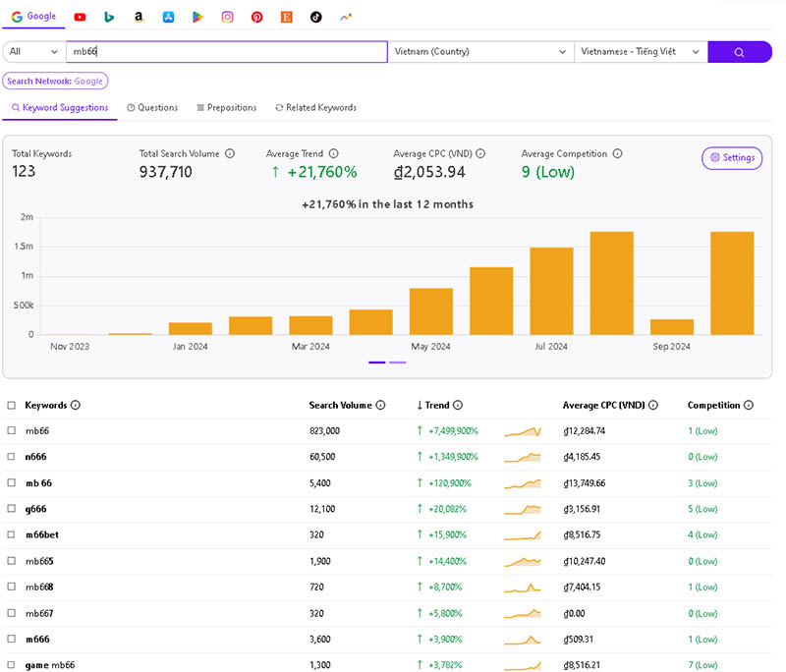Open the Related Keywords tab

pos(315,107)
